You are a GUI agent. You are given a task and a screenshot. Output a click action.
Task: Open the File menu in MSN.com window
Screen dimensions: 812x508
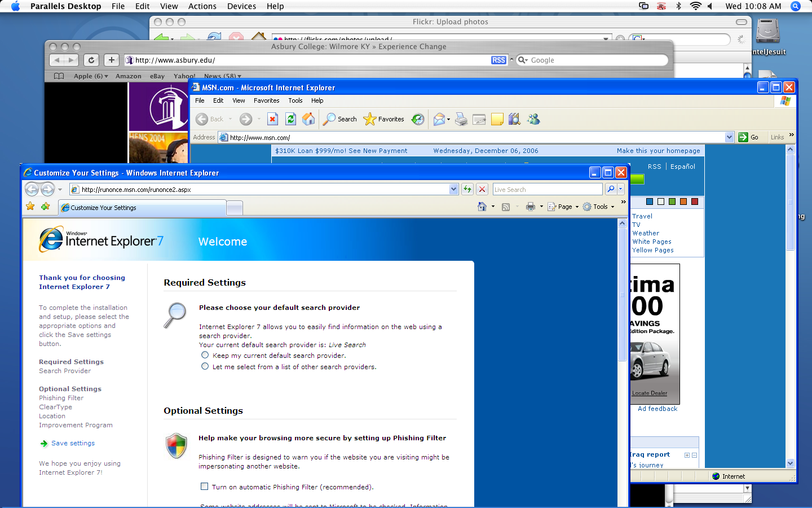click(x=200, y=100)
